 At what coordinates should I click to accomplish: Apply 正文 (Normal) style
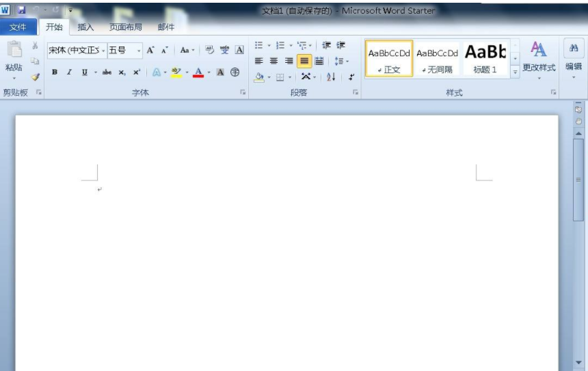pyautogui.click(x=389, y=59)
